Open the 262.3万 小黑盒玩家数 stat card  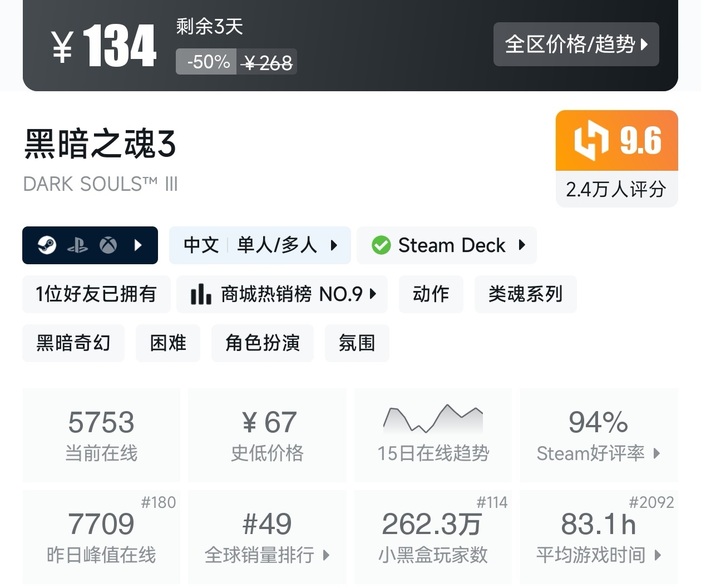click(x=433, y=537)
